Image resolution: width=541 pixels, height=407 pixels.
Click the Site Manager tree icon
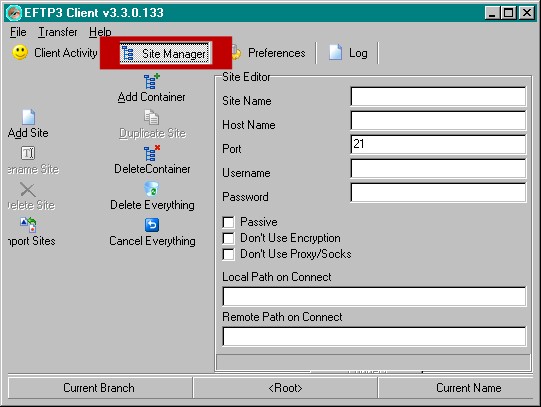click(x=128, y=53)
